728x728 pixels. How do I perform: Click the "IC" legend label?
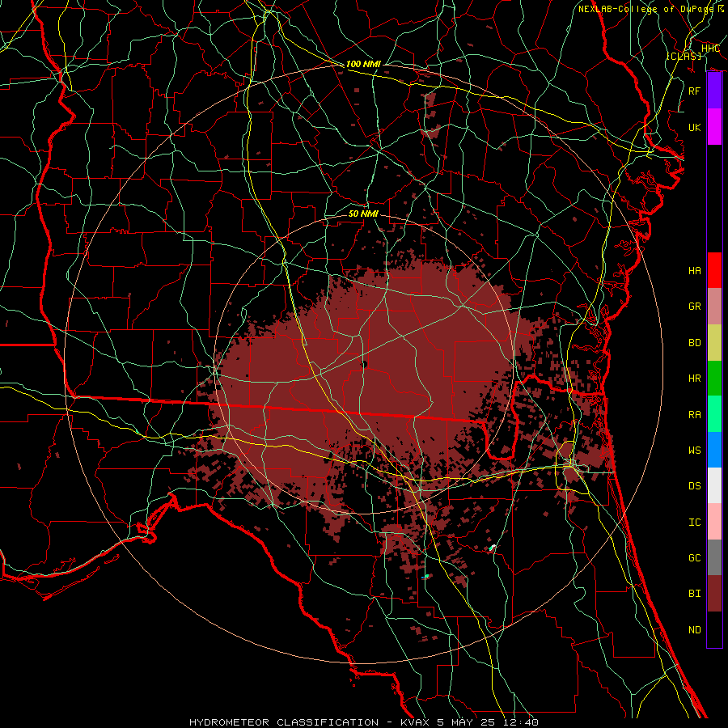pos(695,522)
